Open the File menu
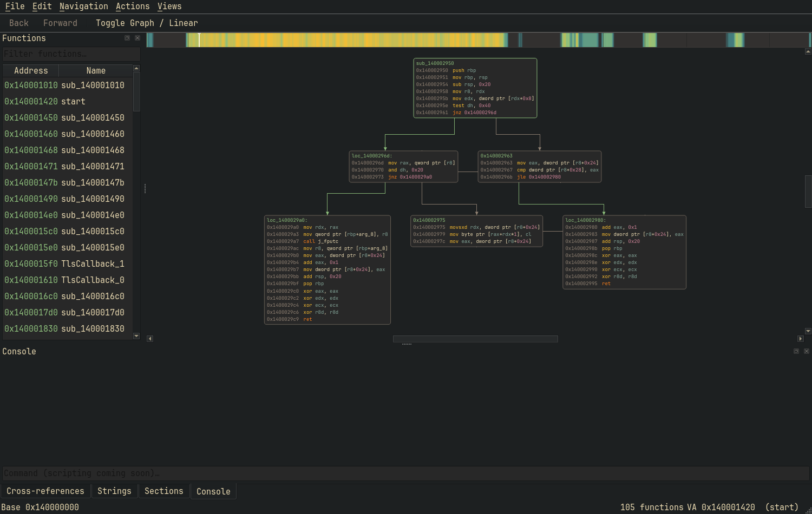This screenshot has height=514, width=812. click(x=15, y=6)
